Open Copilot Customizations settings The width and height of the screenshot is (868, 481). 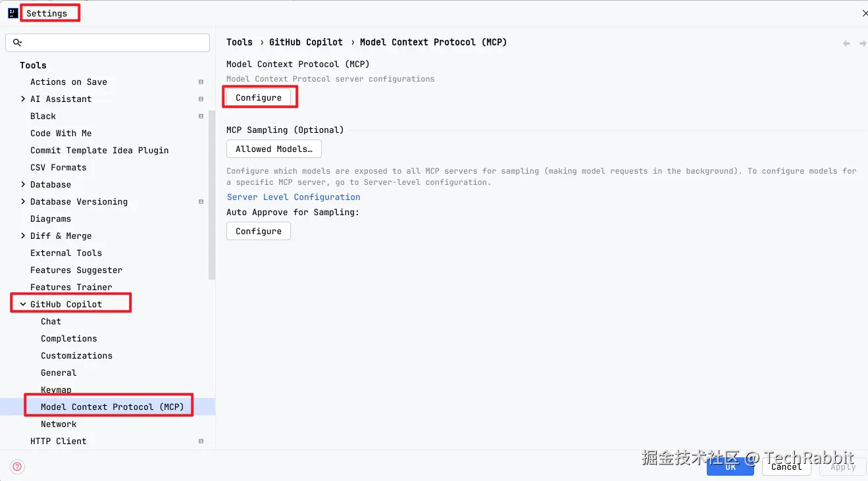coord(76,356)
